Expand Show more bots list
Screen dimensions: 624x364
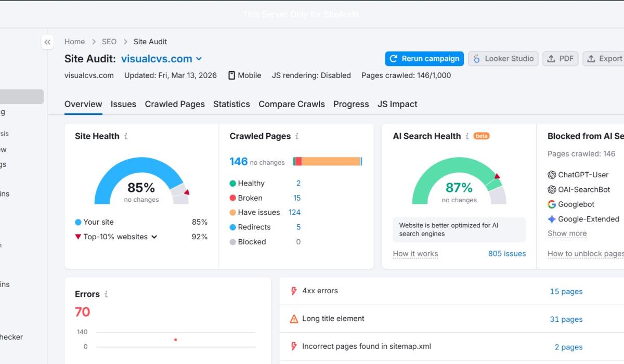click(567, 233)
